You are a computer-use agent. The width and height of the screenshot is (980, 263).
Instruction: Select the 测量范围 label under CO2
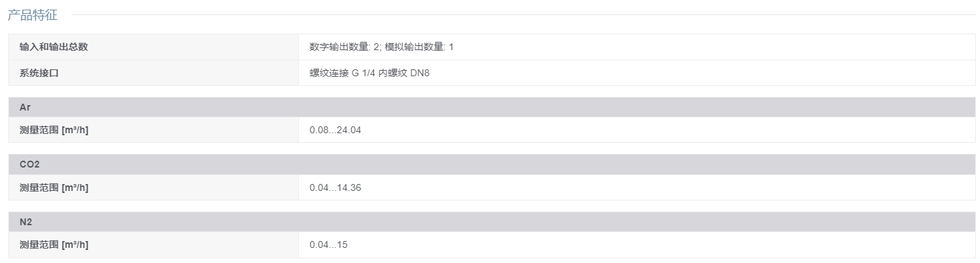pyautogui.click(x=54, y=187)
